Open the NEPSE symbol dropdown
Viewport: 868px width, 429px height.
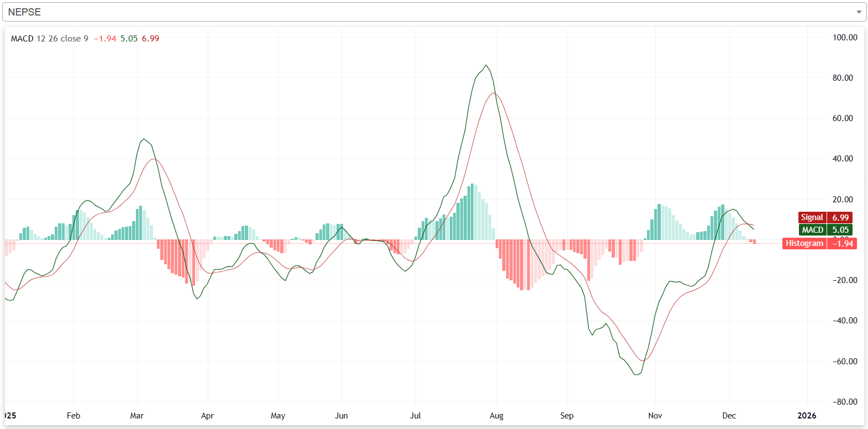pos(431,12)
